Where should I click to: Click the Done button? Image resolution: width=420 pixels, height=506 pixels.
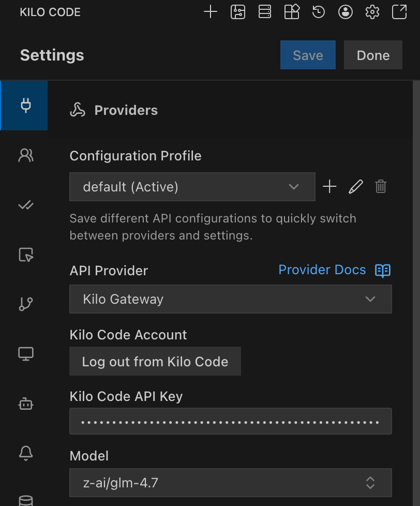[x=373, y=55]
